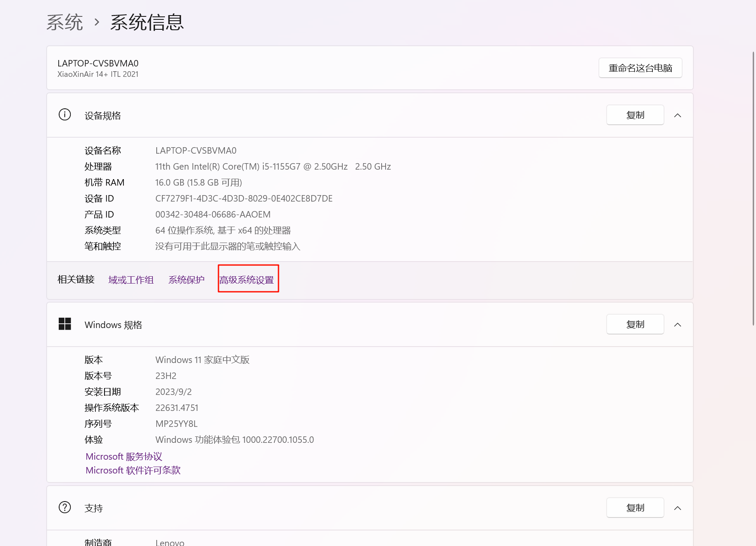Open Microsoft 软件许可条款 link
The image size is (756, 546).
[x=133, y=470]
